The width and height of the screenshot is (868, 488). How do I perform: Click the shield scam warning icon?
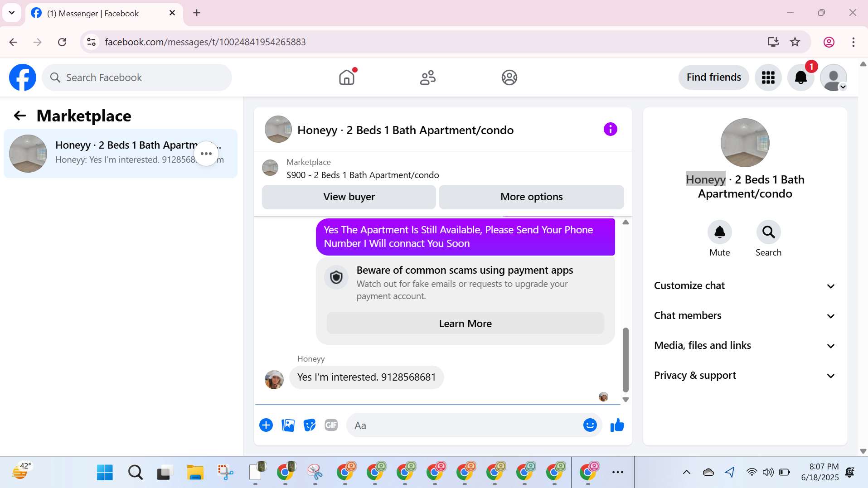click(x=336, y=277)
